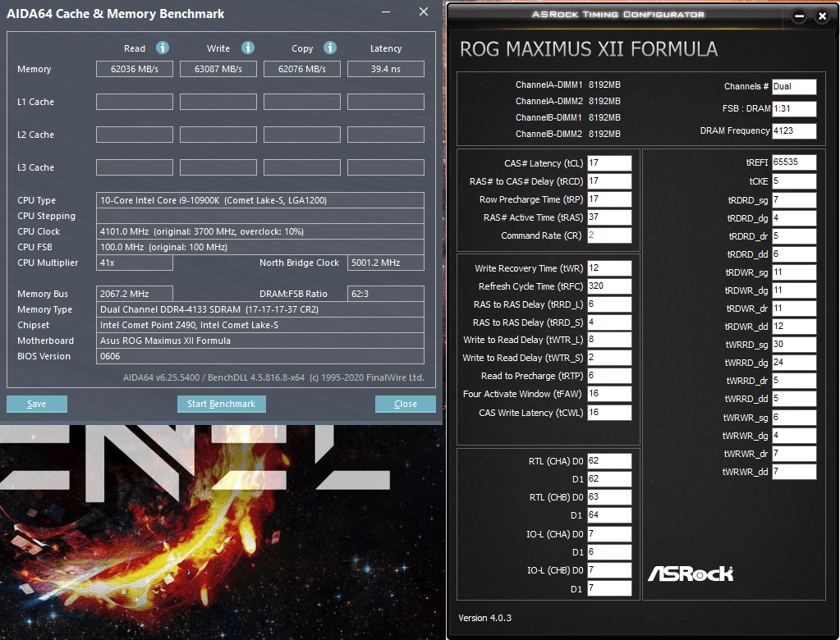
Task: Click the Save button in AIDA64
Action: click(37, 404)
